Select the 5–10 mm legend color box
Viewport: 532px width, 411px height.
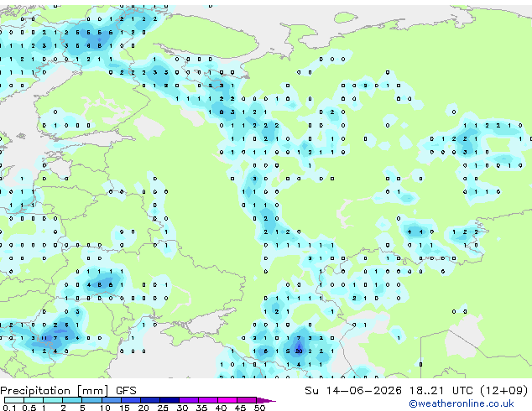pos(92,400)
